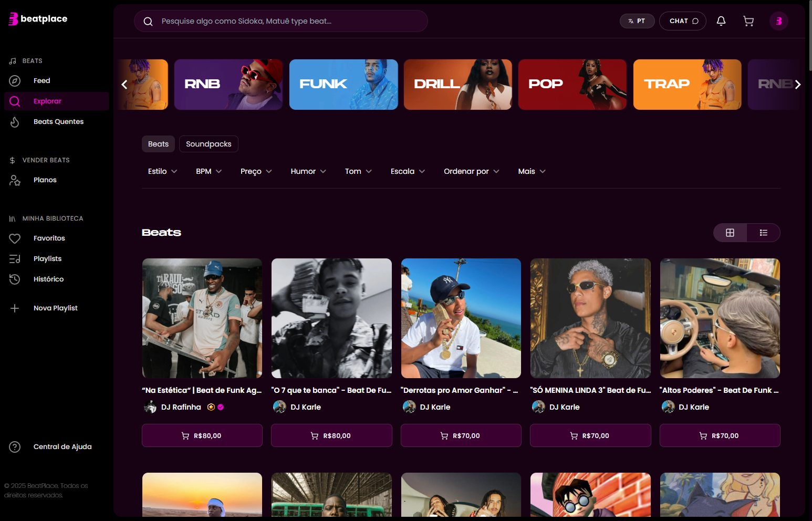Switch to list view layout
This screenshot has width=812, height=521.
[x=763, y=233]
